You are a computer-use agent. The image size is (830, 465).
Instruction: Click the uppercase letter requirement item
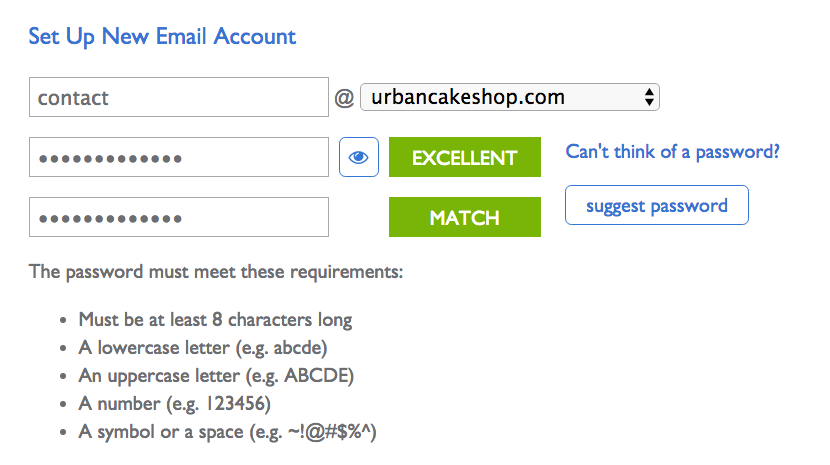pyautogui.click(x=216, y=376)
